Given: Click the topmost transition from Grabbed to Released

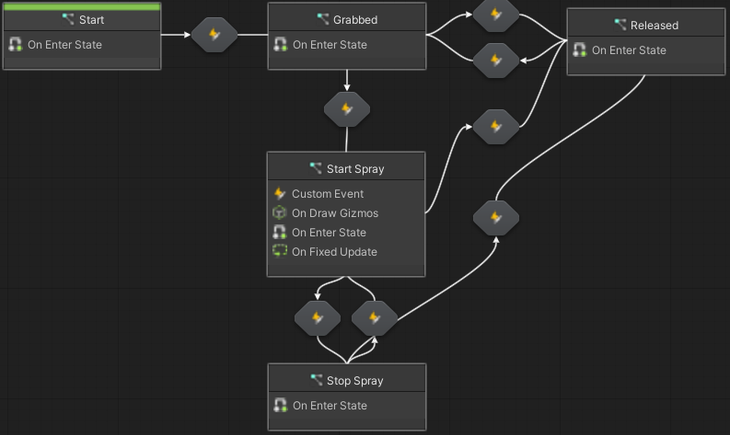Looking at the screenshot, I should coord(495,13).
